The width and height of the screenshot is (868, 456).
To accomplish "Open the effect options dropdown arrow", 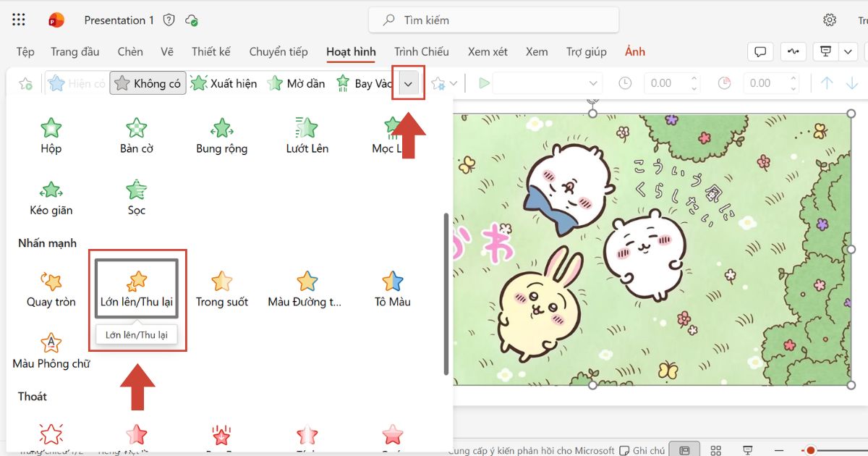I will (x=452, y=84).
